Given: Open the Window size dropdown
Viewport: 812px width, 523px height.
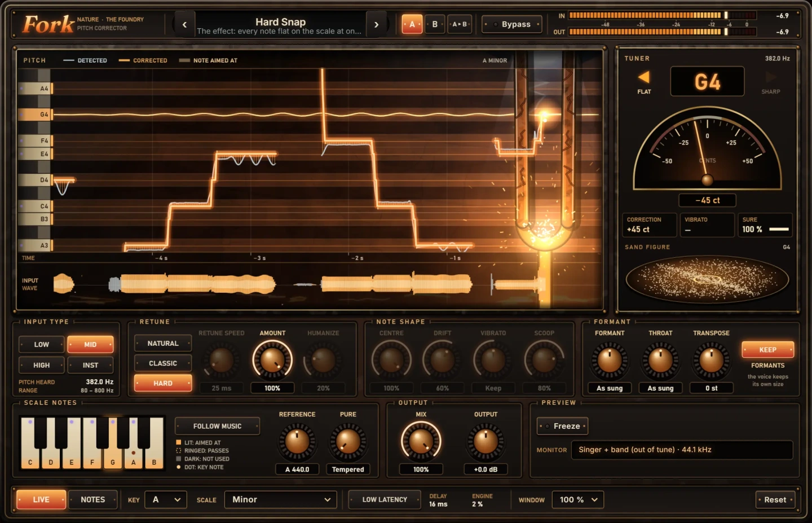Looking at the screenshot, I should pyautogui.click(x=577, y=499).
